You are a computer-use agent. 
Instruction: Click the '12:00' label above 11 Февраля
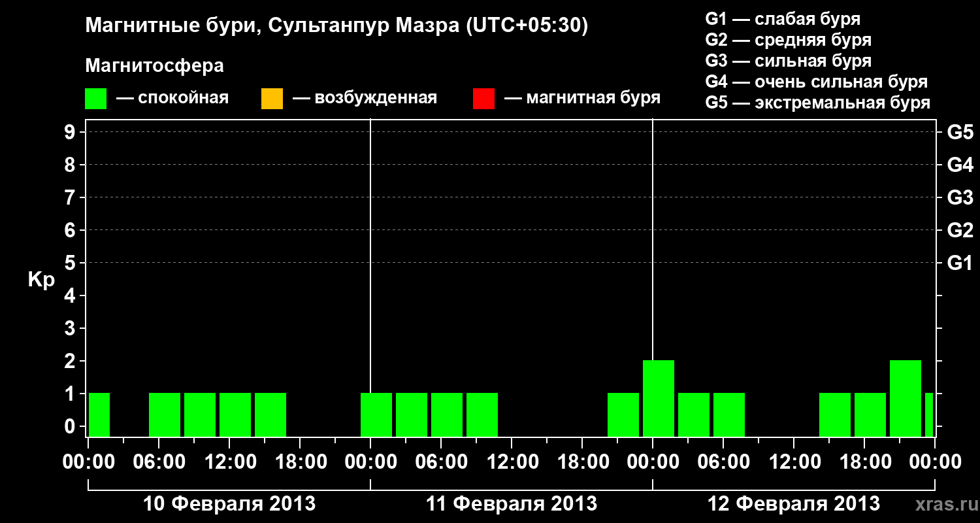click(x=512, y=462)
